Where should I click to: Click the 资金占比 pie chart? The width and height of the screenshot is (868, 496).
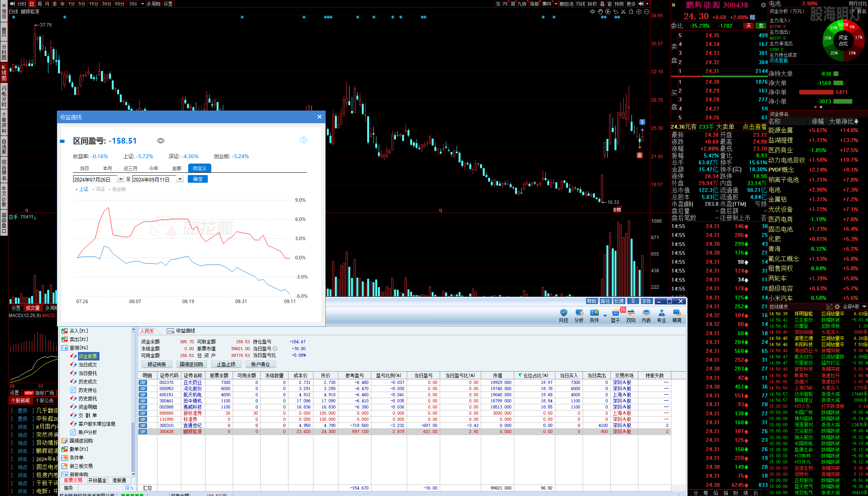[x=843, y=40]
